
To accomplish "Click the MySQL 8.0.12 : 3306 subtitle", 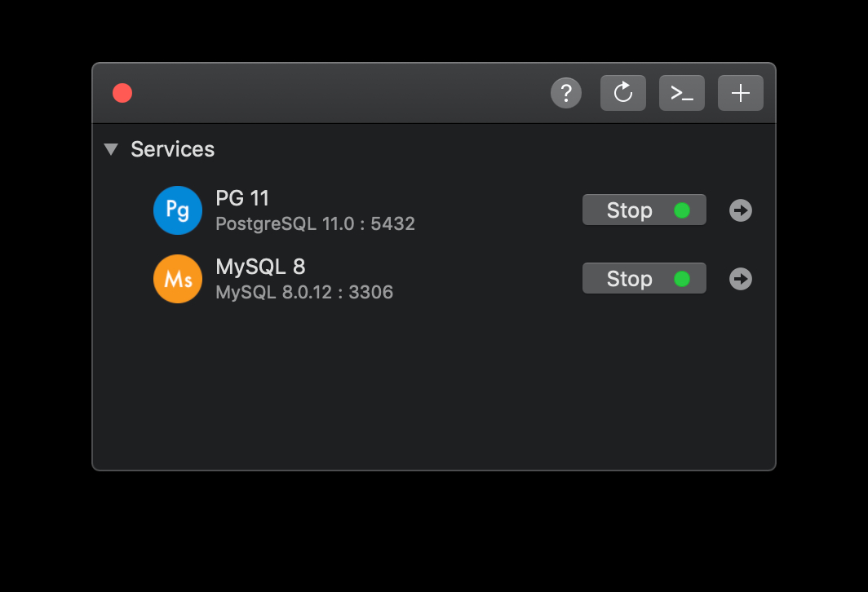I will point(304,292).
